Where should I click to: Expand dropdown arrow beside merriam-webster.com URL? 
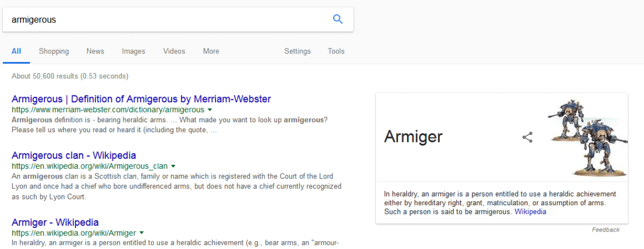click(210, 110)
